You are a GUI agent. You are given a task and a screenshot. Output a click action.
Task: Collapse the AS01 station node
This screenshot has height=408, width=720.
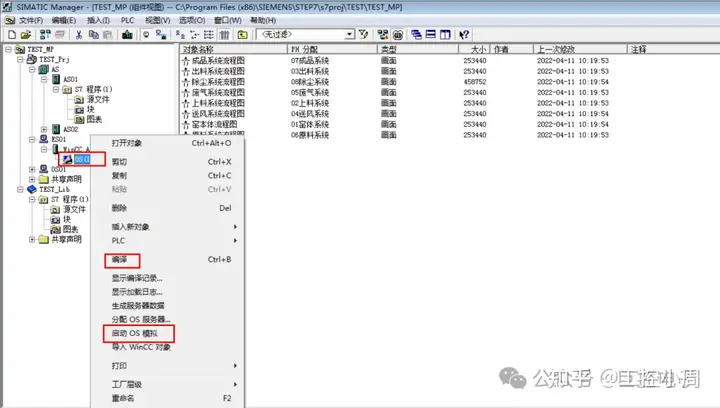[44, 79]
